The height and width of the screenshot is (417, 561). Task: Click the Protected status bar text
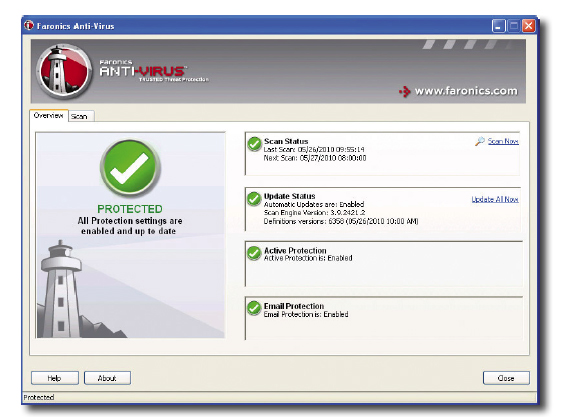[x=39, y=397]
